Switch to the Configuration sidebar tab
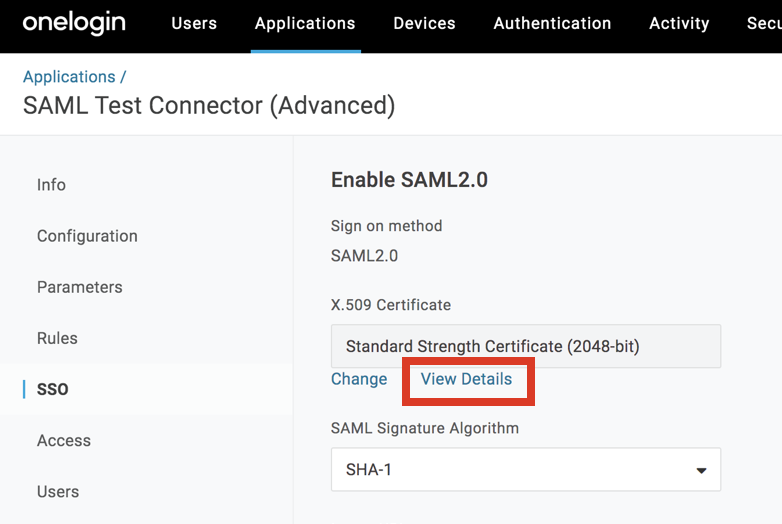Image resolution: width=782 pixels, height=524 pixels. pyautogui.click(x=87, y=236)
